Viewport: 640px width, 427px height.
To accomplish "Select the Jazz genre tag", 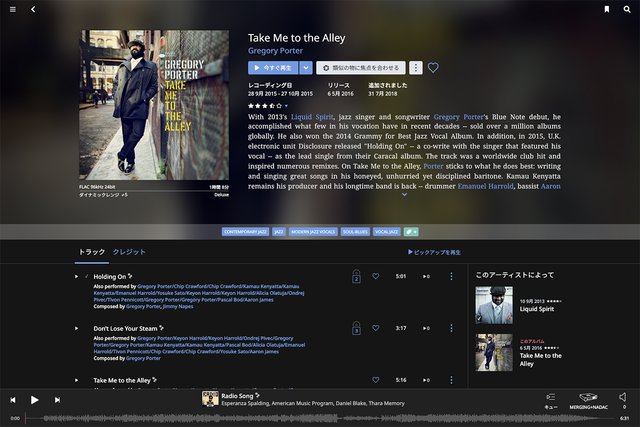I will [279, 232].
